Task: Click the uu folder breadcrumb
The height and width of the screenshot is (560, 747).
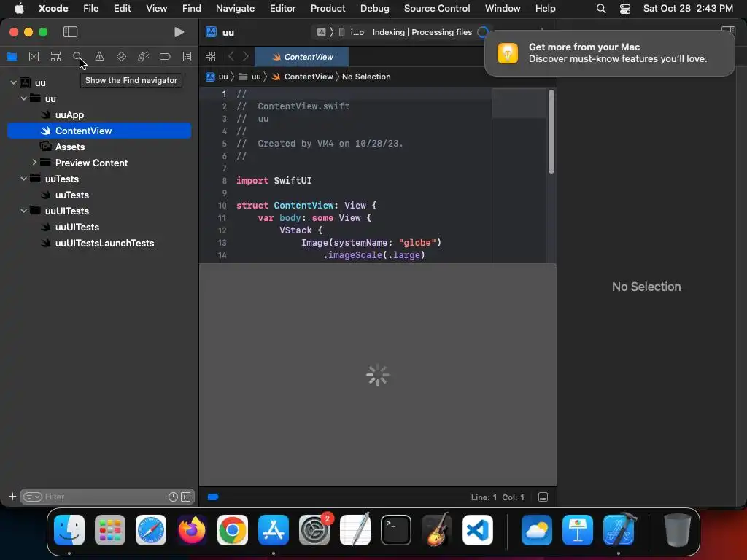Action: (249, 77)
